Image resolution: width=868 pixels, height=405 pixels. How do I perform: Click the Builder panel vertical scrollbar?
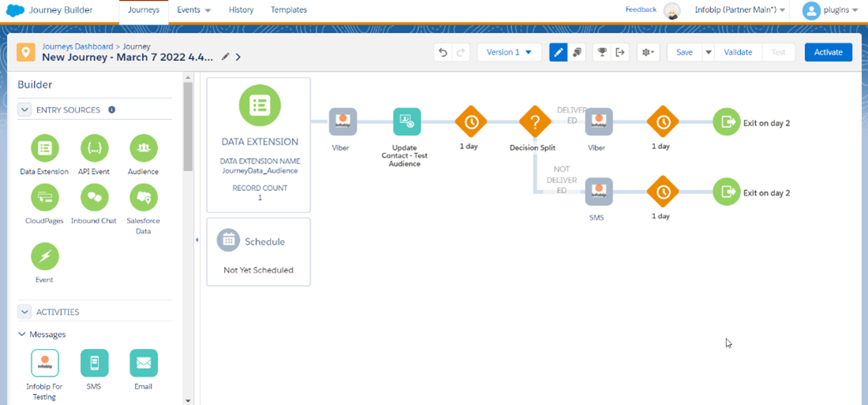click(x=188, y=126)
